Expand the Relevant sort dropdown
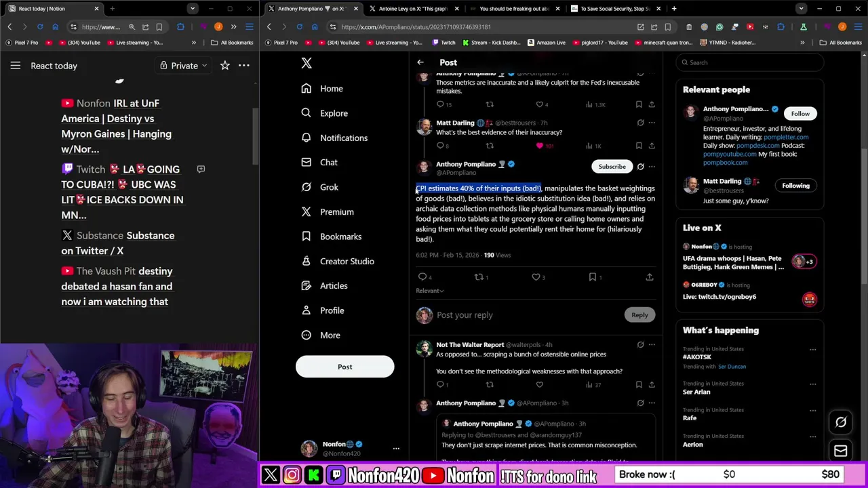868x488 pixels. tap(430, 291)
